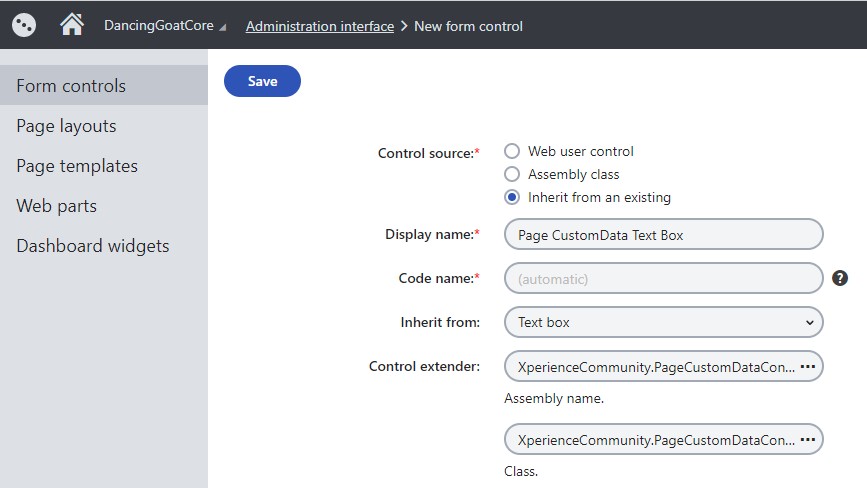867x488 pixels.
Task: Focus the Code name text field
Action: pyautogui.click(x=664, y=278)
